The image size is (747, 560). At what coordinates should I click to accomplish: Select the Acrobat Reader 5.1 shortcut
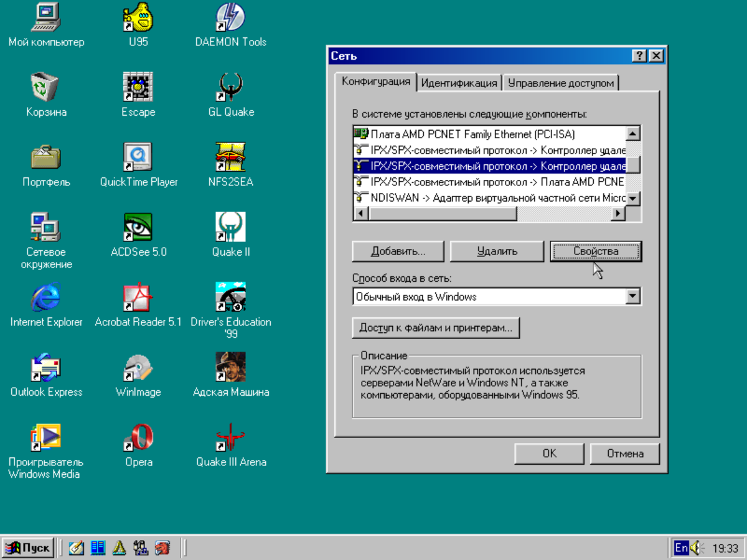pyautogui.click(x=138, y=299)
